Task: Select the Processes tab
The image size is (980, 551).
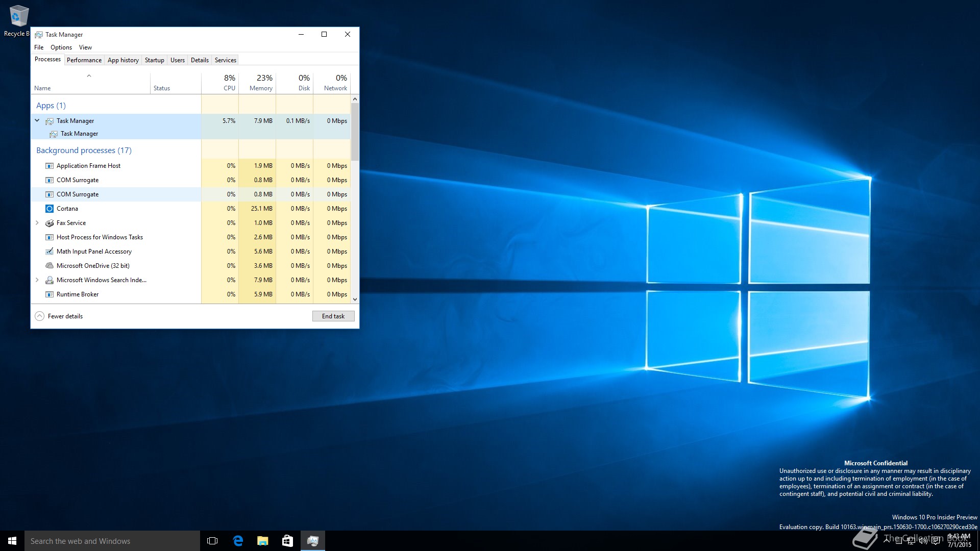Action: [47, 59]
